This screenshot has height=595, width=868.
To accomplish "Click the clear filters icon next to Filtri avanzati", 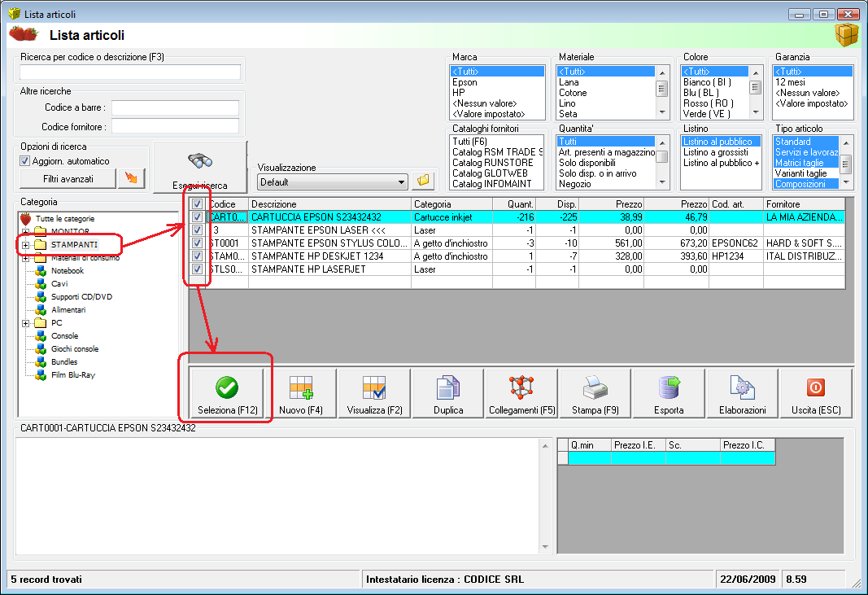I will point(131,178).
